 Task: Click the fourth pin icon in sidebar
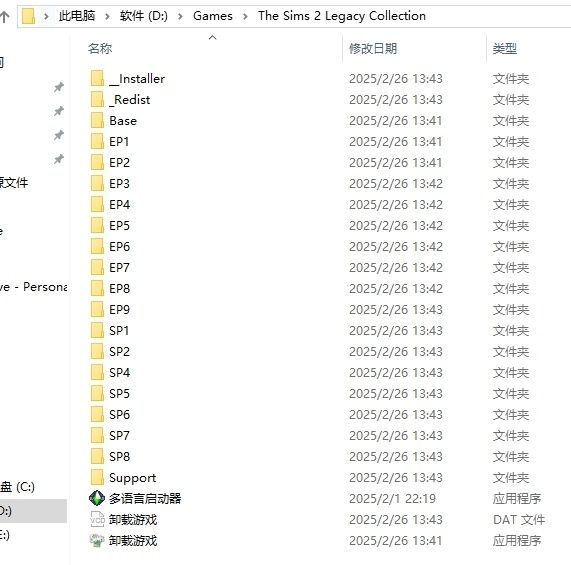point(59,159)
